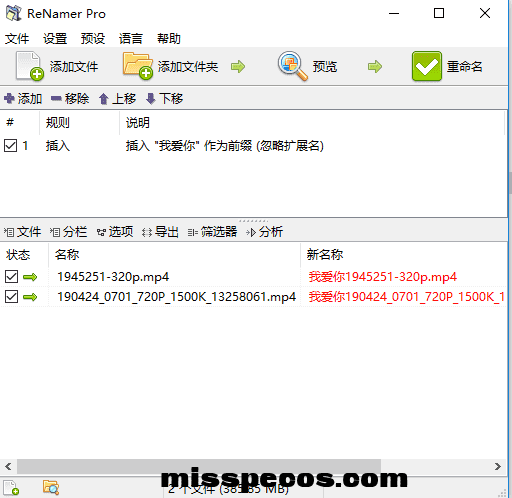Remove the selected rule with 移除
The height and width of the screenshot is (498, 512).
point(70,99)
